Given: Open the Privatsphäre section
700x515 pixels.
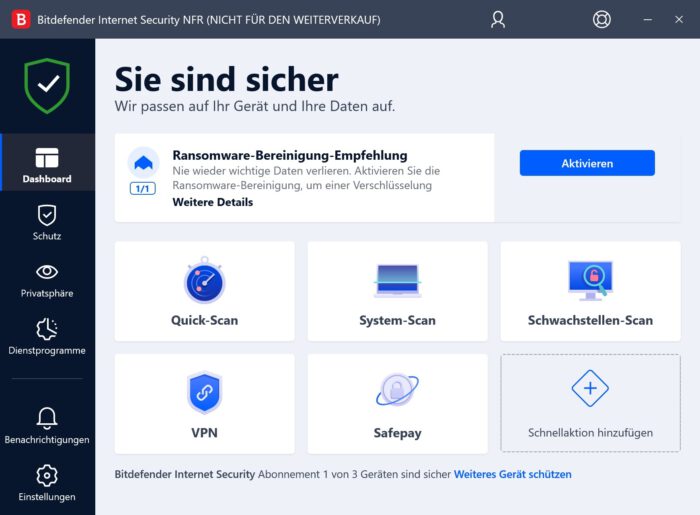Looking at the screenshot, I should [47, 280].
